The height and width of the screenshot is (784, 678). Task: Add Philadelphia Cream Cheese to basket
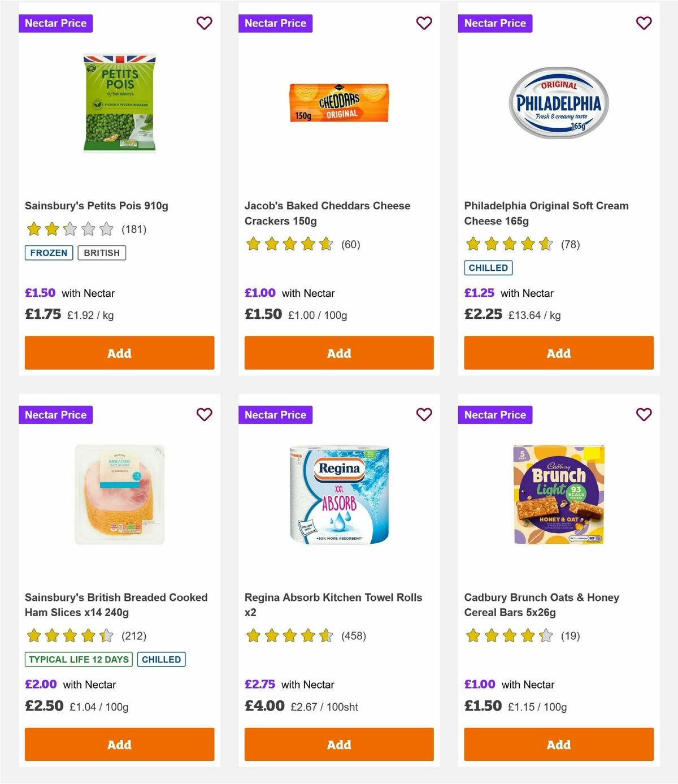tap(558, 353)
